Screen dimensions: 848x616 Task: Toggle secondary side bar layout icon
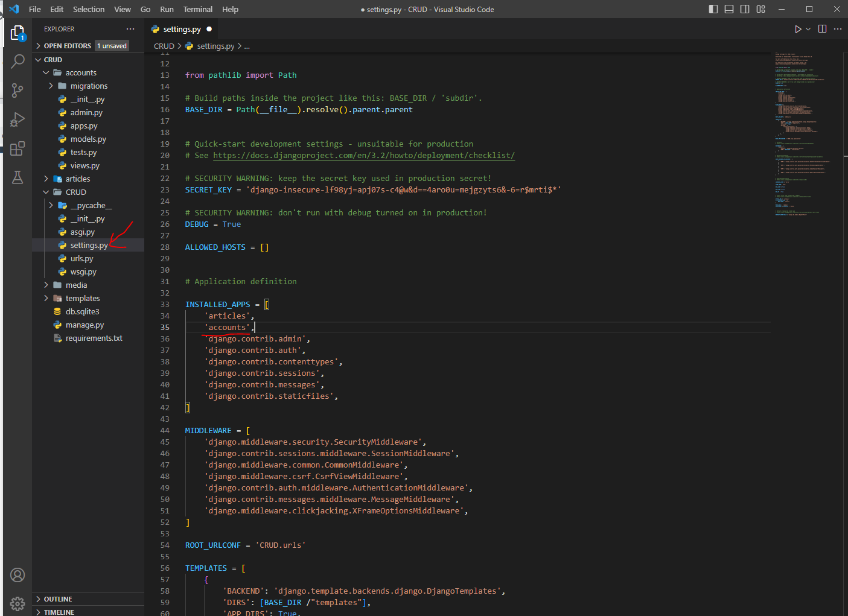pos(745,9)
